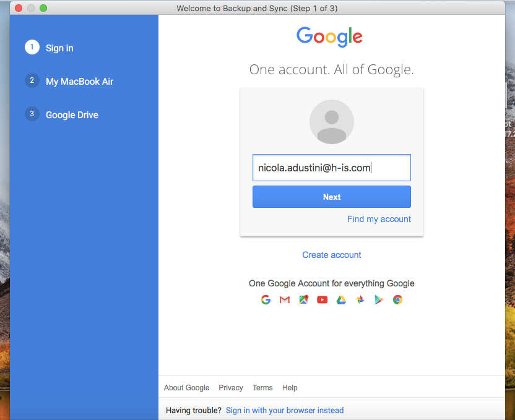This screenshot has width=515, height=420.
Task: Open the Create account link
Action: [x=332, y=255]
